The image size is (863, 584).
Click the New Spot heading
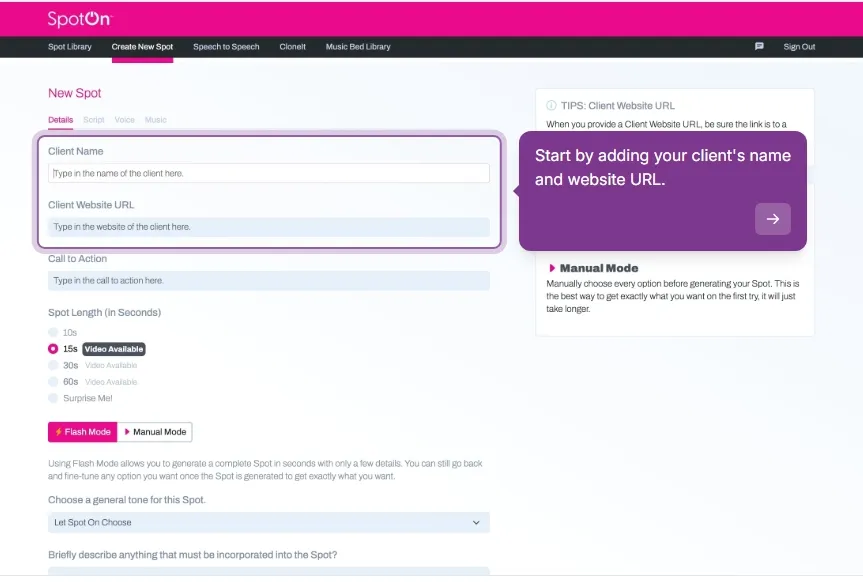(x=74, y=93)
